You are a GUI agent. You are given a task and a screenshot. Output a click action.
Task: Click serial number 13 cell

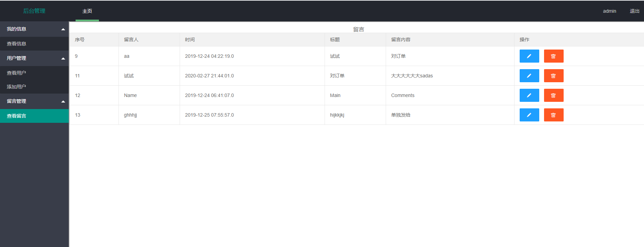click(x=94, y=115)
